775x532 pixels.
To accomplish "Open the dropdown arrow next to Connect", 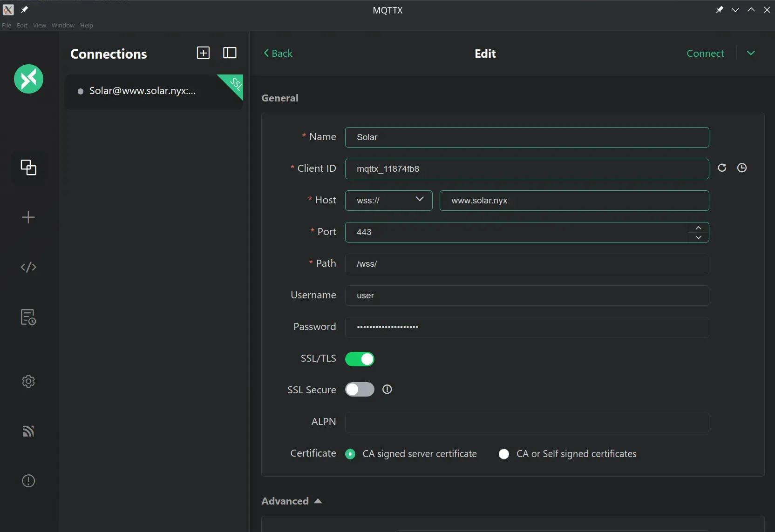I will coord(751,53).
